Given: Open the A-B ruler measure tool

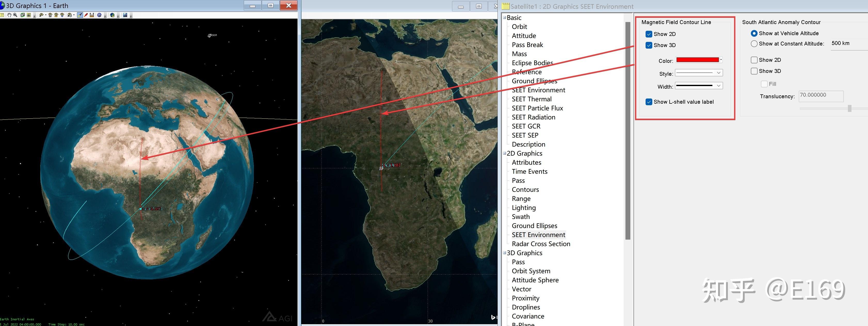Looking at the screenshot, I should pyautogui.click(x=92, y=15).
